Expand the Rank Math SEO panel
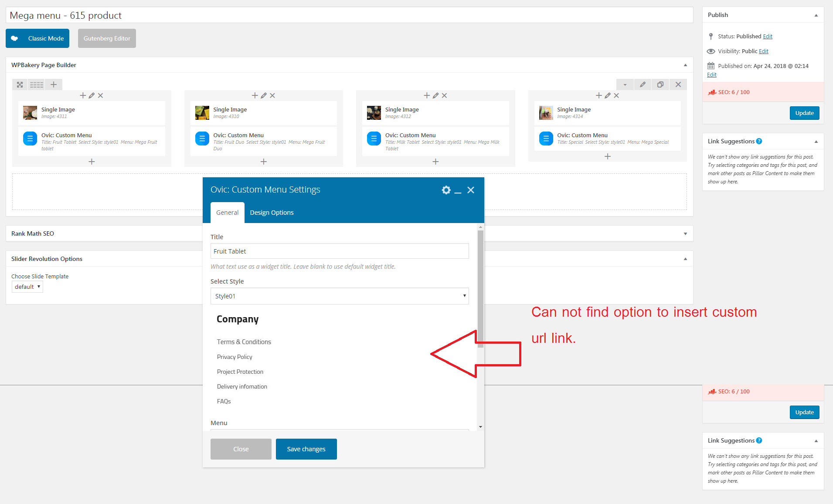Viewport: 833px width, 504px height. (685, 234)
